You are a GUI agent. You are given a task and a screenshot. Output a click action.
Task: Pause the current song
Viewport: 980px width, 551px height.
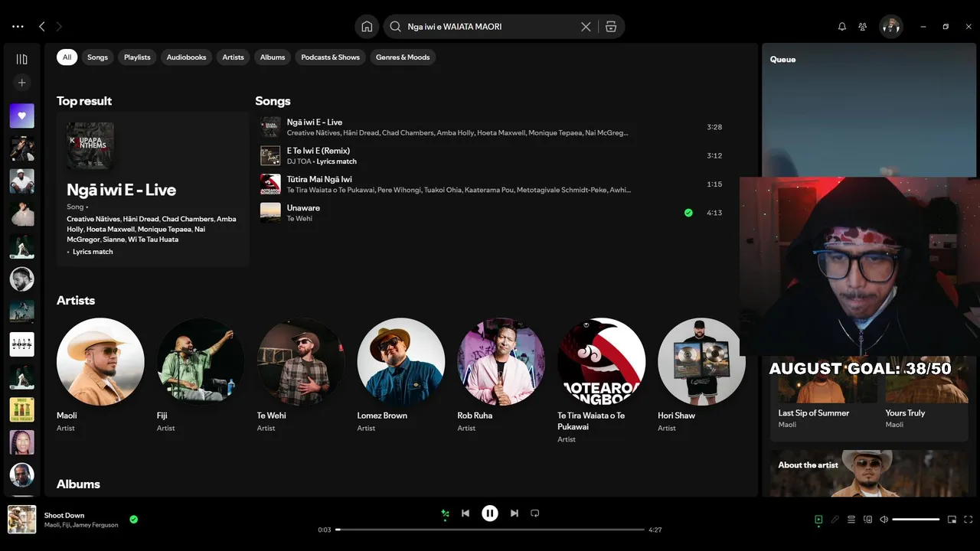(x=490, y=514)
